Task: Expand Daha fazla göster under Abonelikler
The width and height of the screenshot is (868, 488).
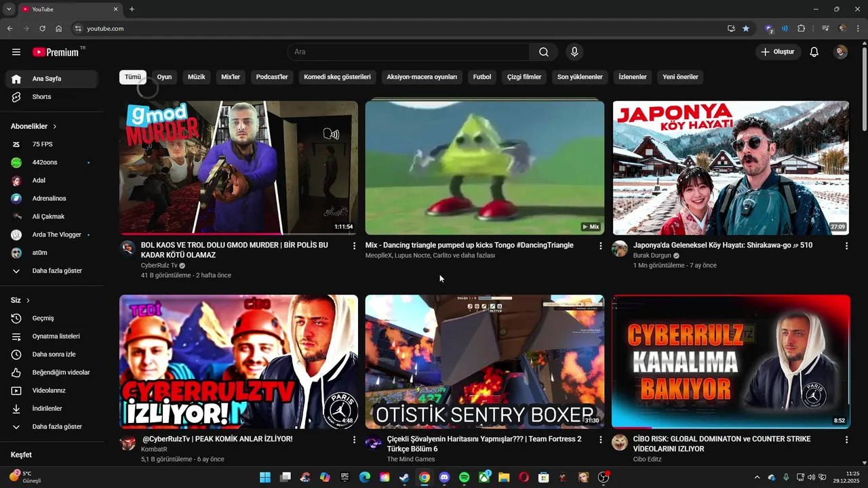Action: 52,270
